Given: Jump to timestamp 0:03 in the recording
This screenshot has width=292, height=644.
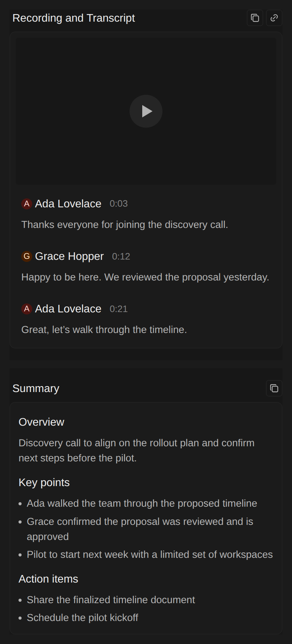Looking at the screenshot, I should [119, 204].
